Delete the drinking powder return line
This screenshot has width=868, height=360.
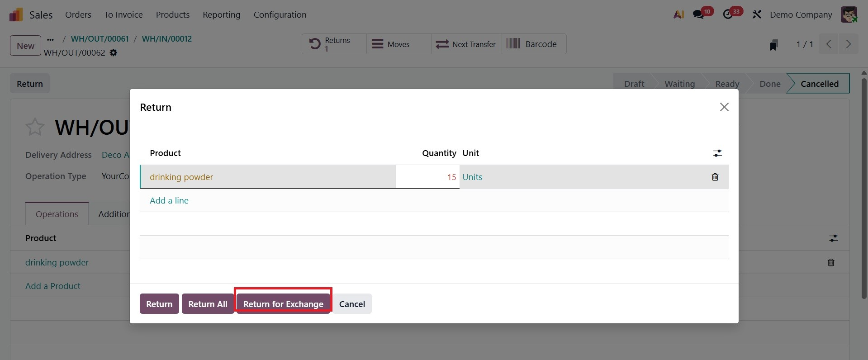[715, 177]
